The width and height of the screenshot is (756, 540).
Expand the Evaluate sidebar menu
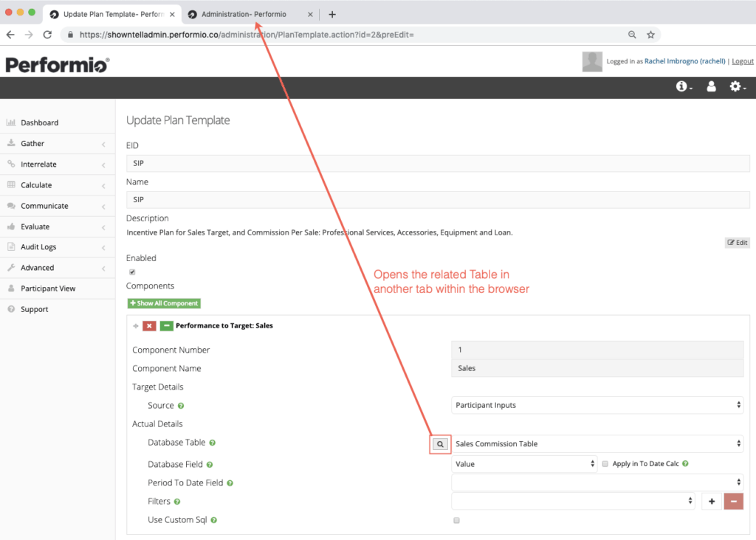(x=58, y=226)
